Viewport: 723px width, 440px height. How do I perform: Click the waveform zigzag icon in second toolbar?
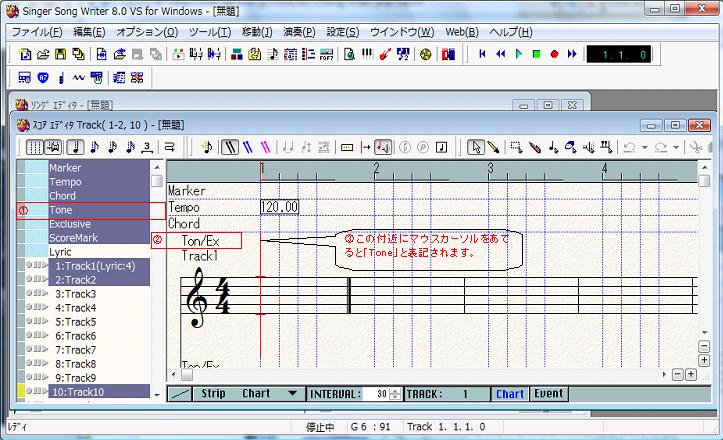[78, 77]
